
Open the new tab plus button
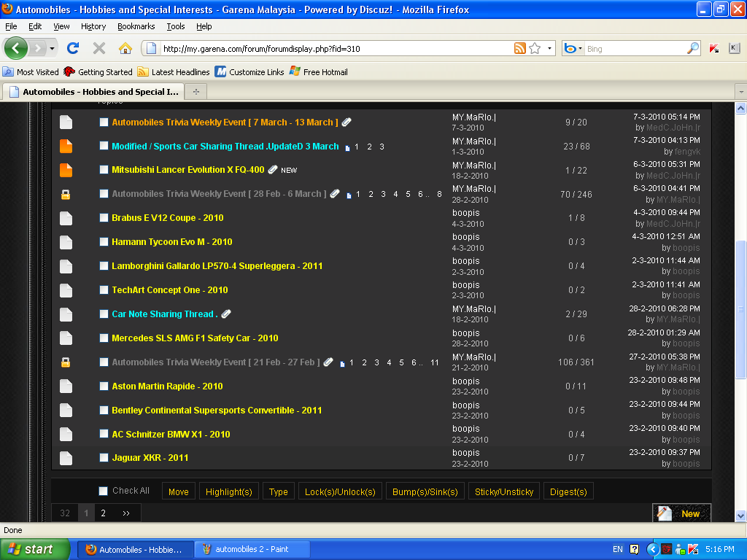(196, 91)
